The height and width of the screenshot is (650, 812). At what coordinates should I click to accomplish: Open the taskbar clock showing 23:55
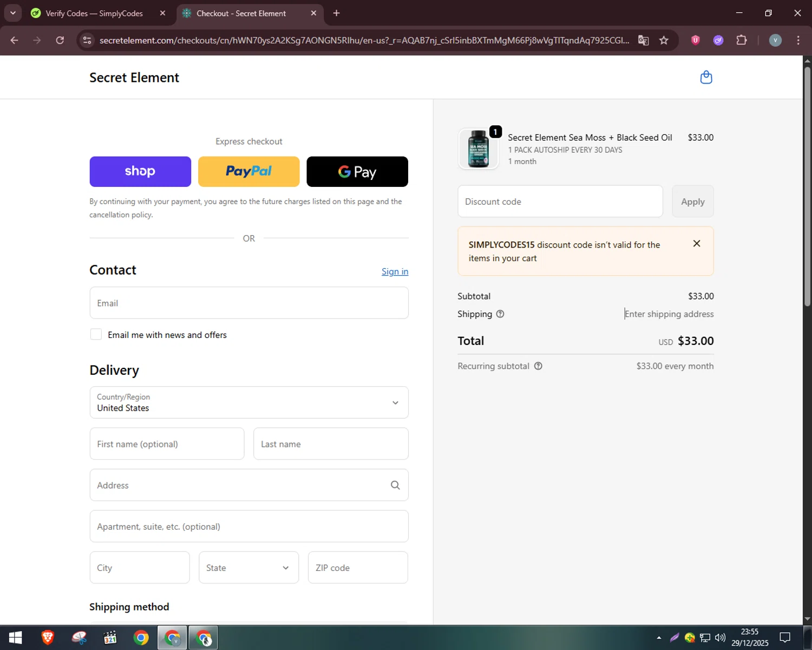coord(750,638)
